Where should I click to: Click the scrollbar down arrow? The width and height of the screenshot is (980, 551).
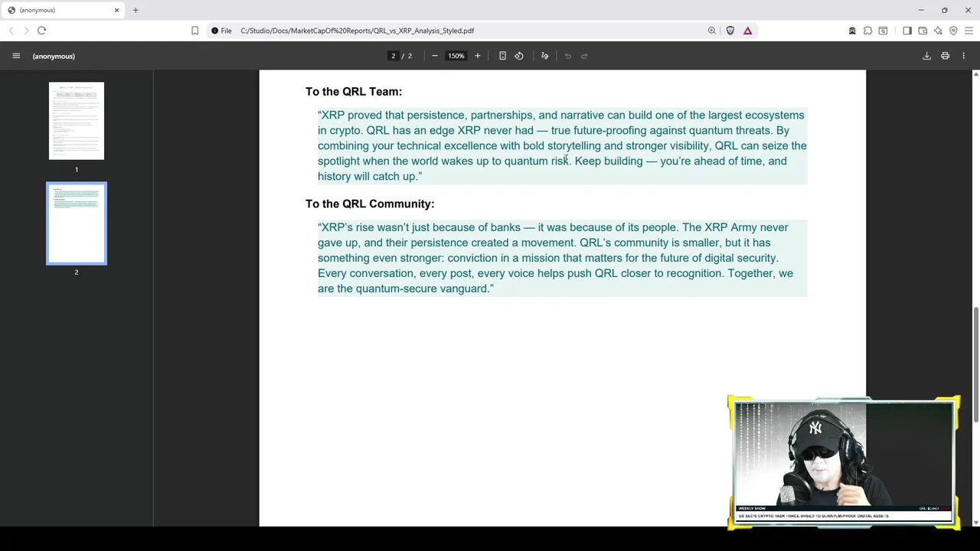[975, 523]
